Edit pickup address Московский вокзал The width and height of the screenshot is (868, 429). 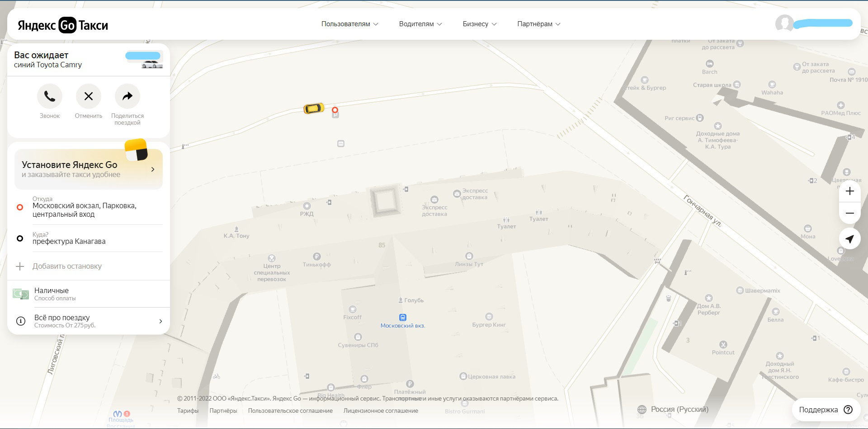[x=89, y=207]
